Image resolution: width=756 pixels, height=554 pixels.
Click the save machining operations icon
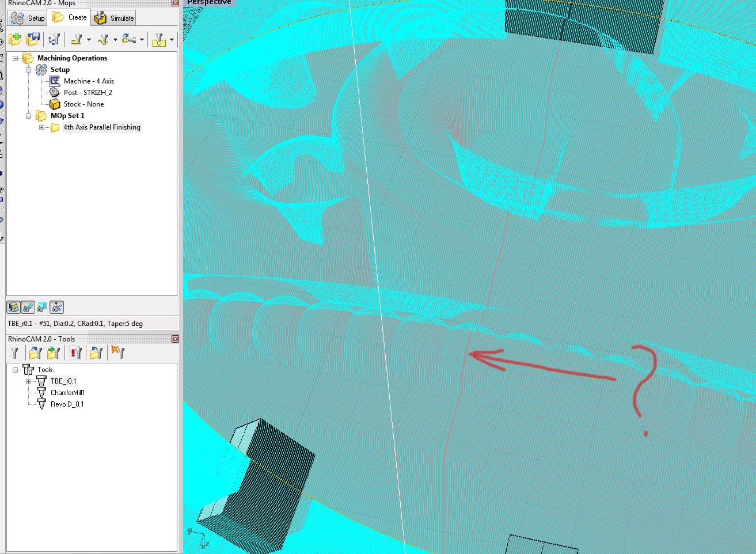(x=33, y=39)
